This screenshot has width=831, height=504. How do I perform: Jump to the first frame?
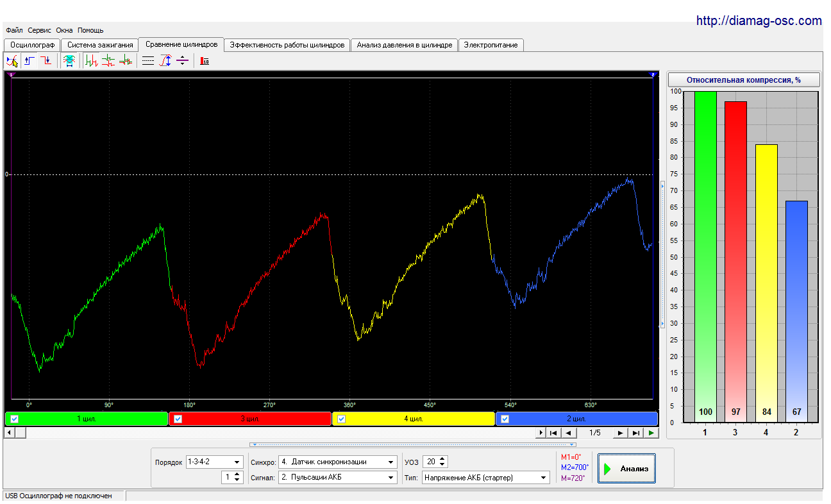tap(553, 433)
